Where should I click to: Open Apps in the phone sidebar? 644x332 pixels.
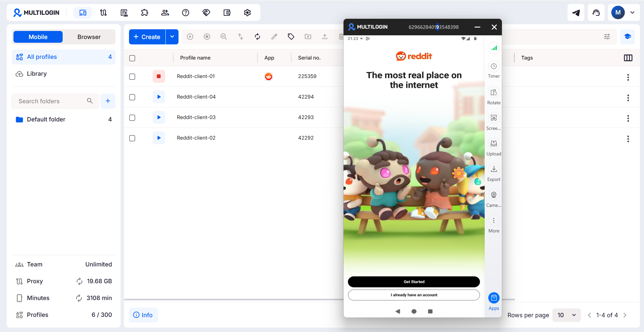(x=494, y=301)
